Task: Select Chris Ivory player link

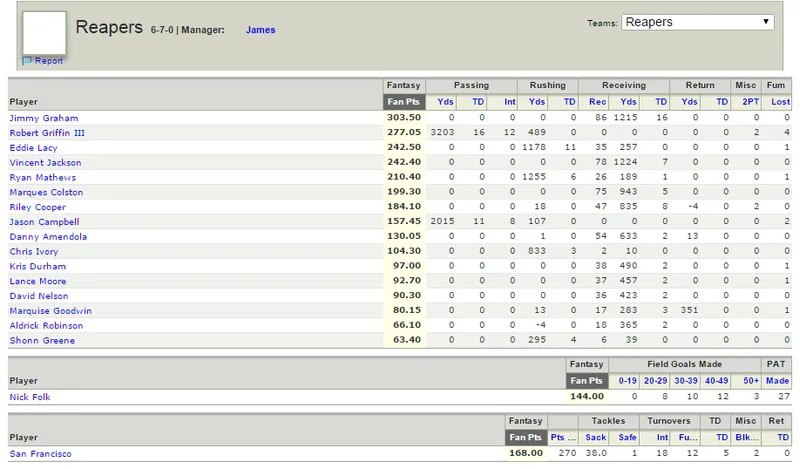Action: 34,251
